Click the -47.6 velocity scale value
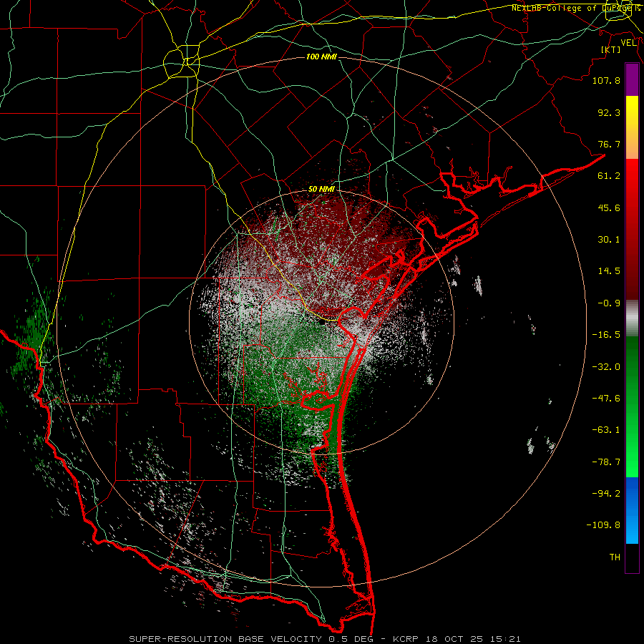Image resolution: width=644 pixels, height=644 pixels. pos(606,399)
